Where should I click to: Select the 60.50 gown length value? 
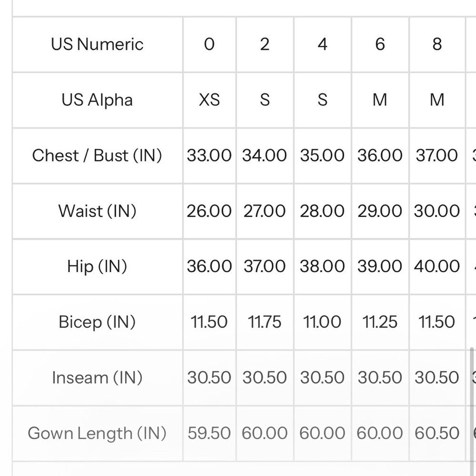pyautogui.click(x=437, y=433)
